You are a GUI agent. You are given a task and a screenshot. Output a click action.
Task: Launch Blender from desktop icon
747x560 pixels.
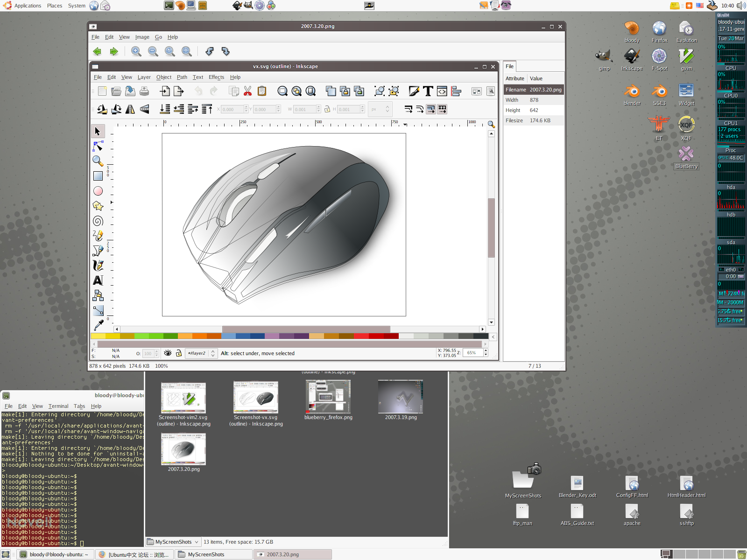[632, 94]
